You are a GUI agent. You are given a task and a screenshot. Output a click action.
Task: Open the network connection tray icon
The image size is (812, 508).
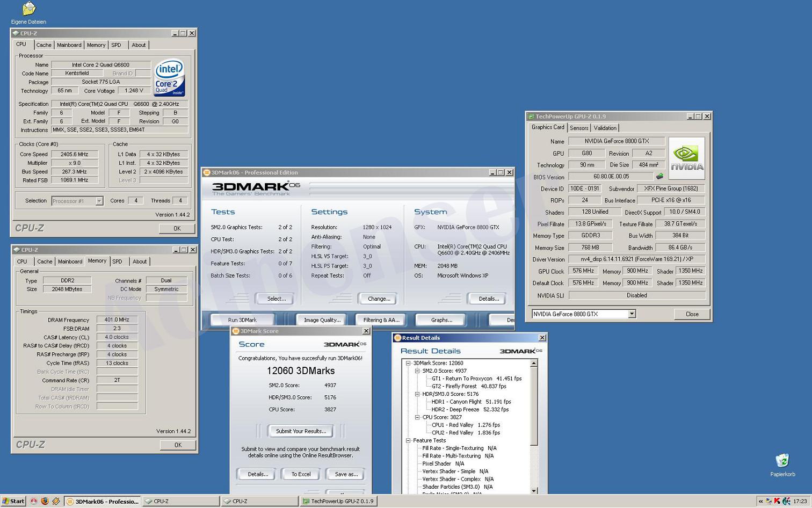coord(769,502)
